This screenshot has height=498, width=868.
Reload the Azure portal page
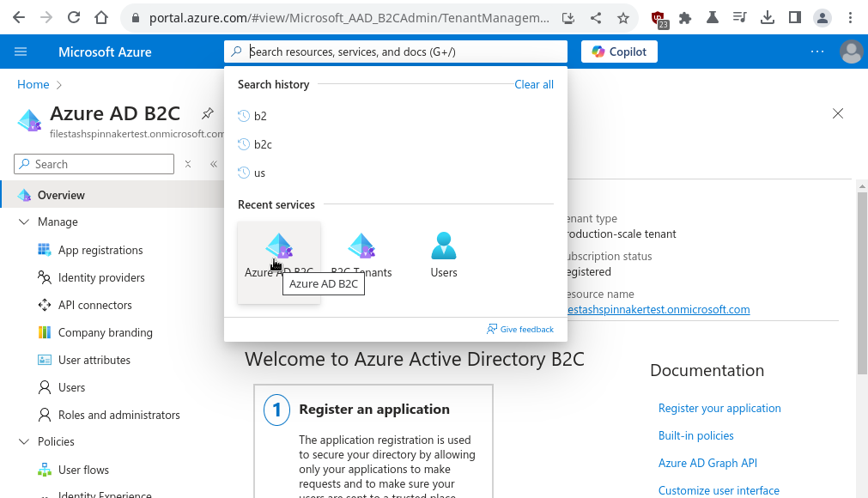pyautogui.click(x=74, y=18)
